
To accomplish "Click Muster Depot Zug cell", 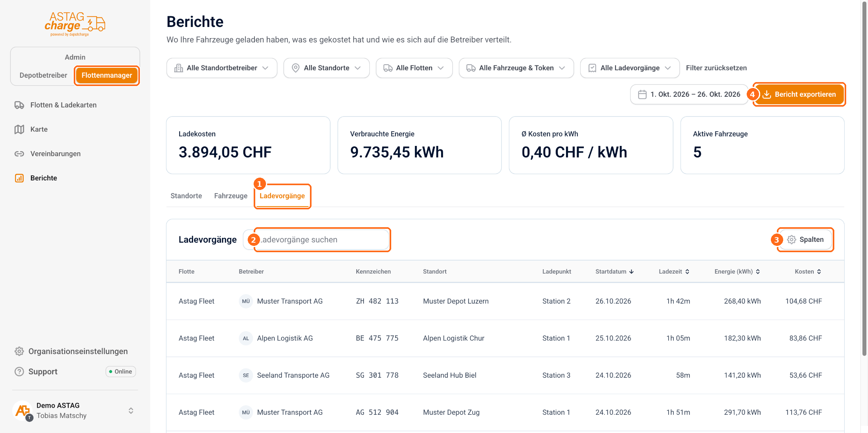I will coord(451,412).
